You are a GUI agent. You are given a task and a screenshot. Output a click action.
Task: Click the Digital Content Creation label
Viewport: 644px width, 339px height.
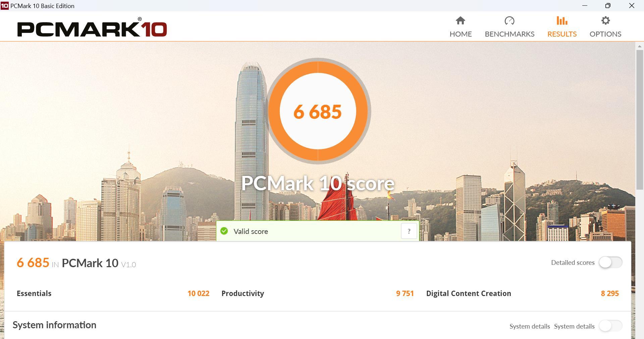pyautogui.click(x=469, y=293)
